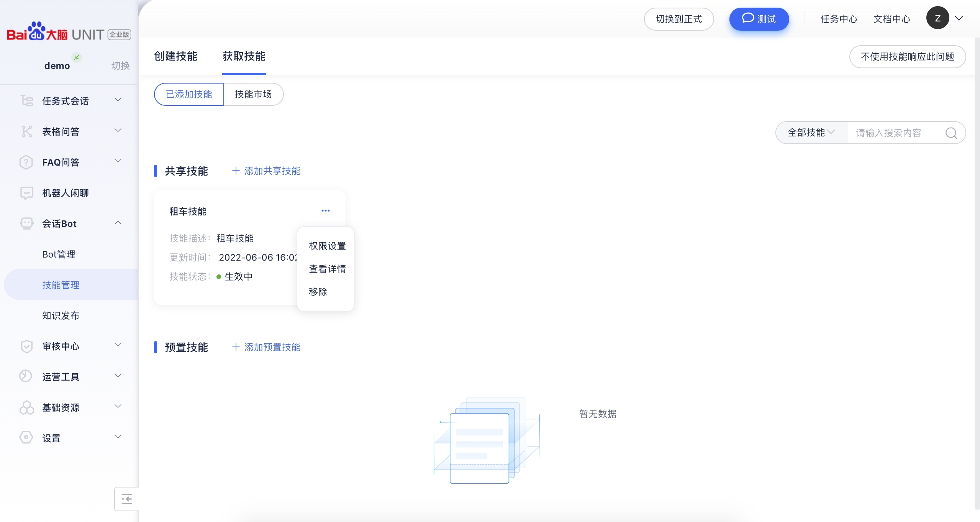980x522 pixels.
Task: Expand the 运营工具 menu chevron
Action: tap(118, 376)
